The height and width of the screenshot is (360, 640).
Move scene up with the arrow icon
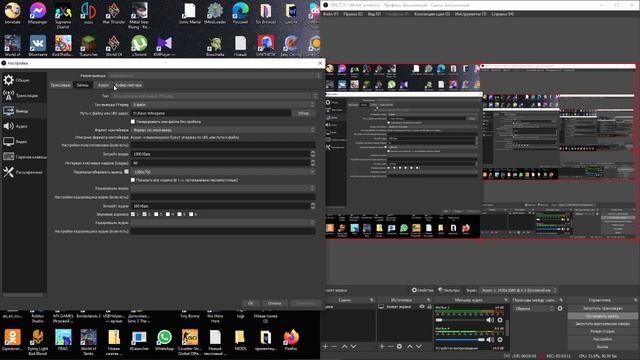tap(344, 347)
